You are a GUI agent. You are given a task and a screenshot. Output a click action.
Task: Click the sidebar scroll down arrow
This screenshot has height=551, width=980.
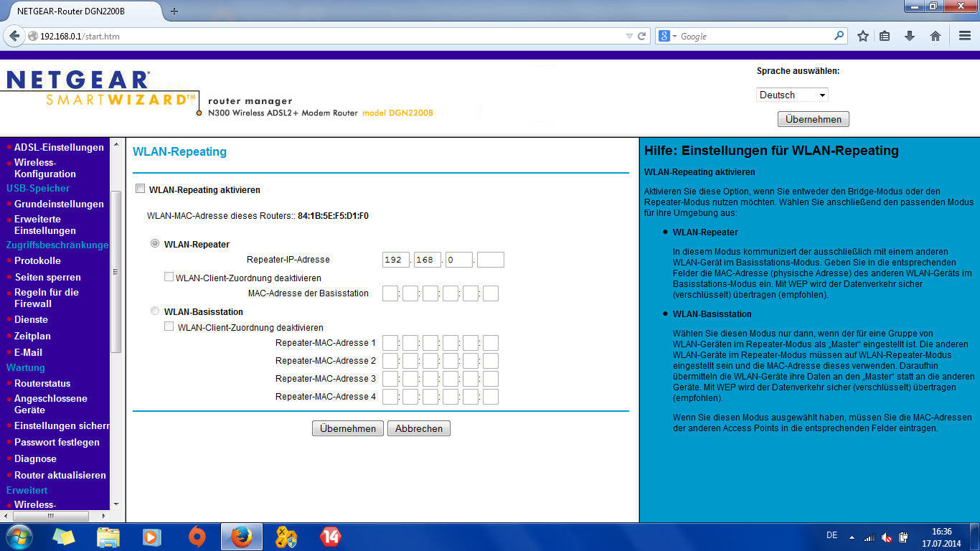(116, 504)
